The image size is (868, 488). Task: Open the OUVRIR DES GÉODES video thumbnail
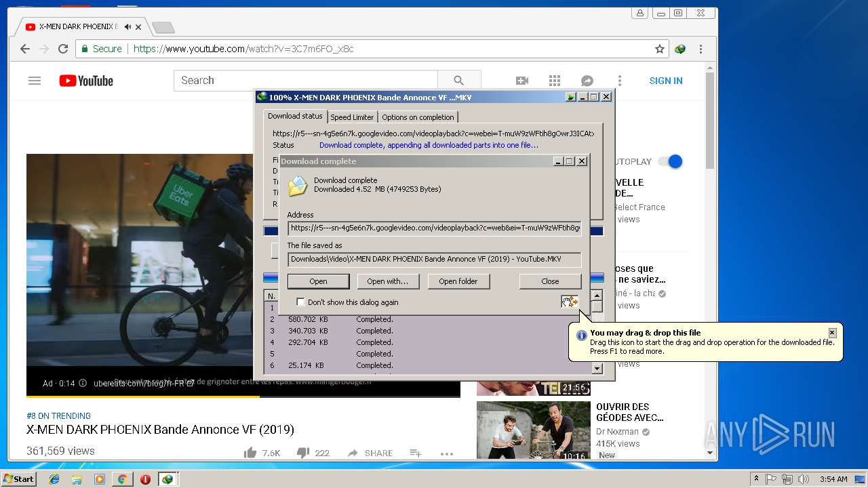tap(534, 430)
